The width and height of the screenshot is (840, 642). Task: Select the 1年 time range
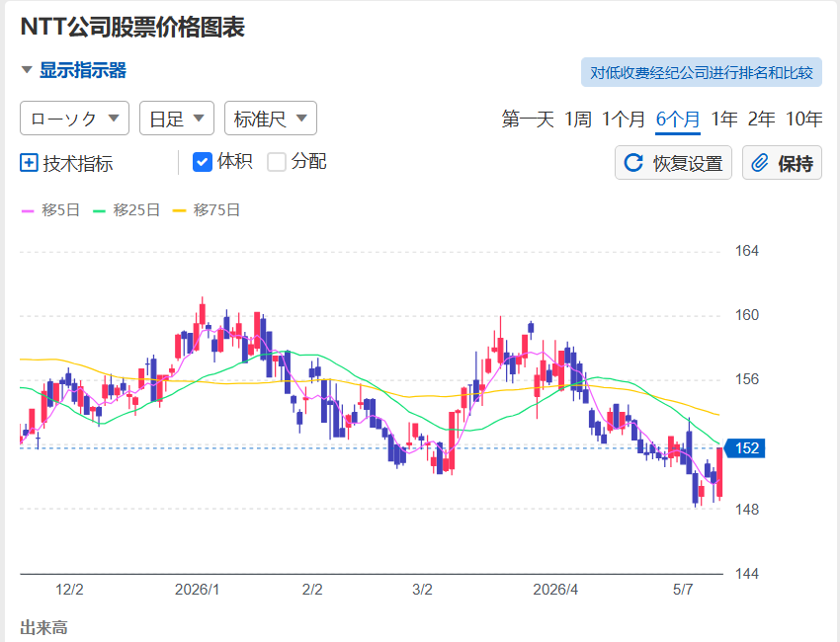pyautogui.click(x=723, y=119)
